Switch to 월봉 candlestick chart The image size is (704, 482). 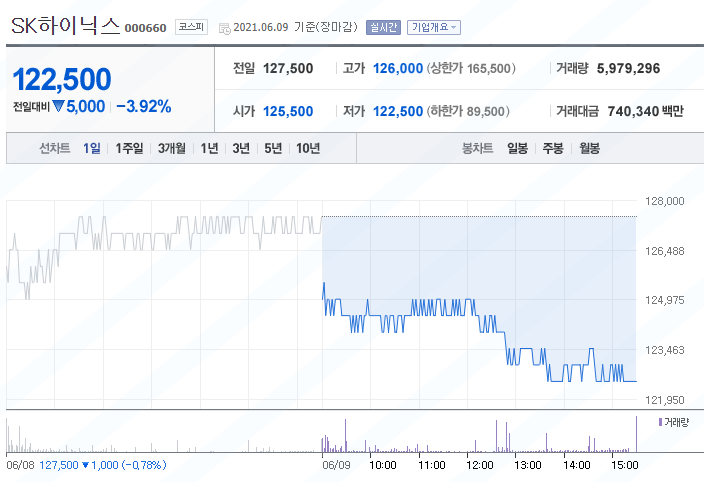pos(590,148)
